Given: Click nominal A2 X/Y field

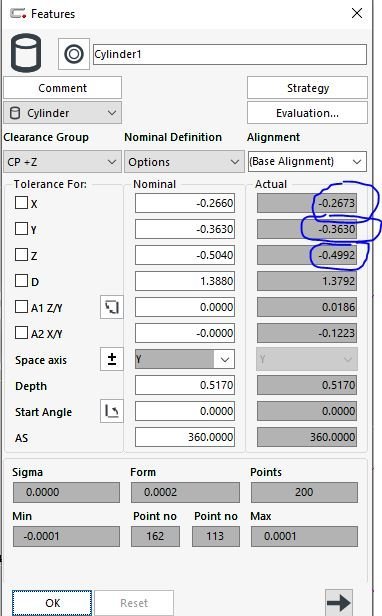Looking at the screenshot, I should [x=185, y=333].
